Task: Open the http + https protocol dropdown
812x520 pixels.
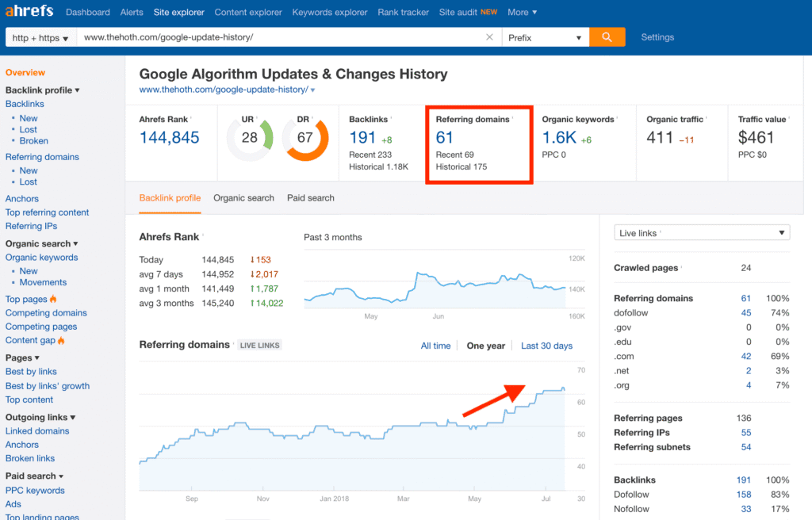Action: [x=40, y=36]
